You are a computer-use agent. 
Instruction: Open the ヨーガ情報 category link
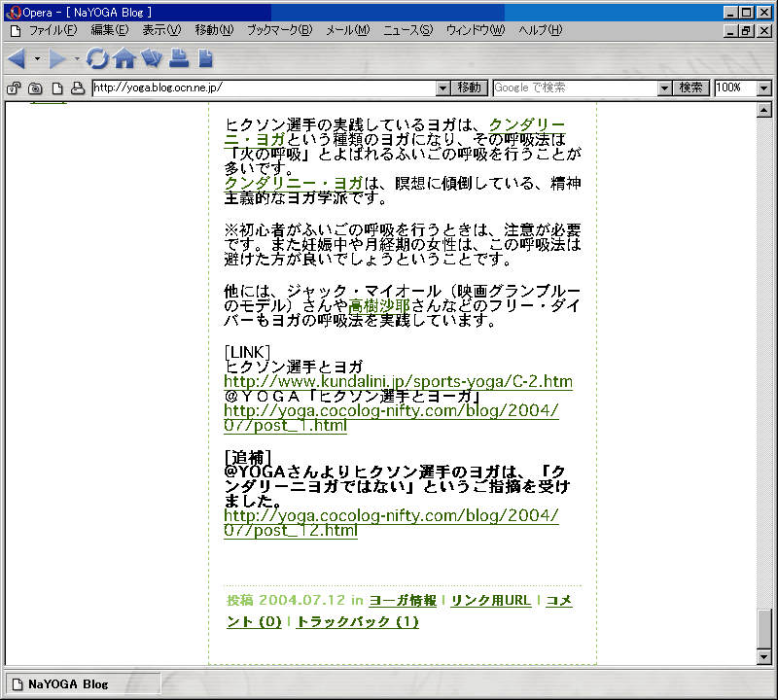tap(403, 601)
